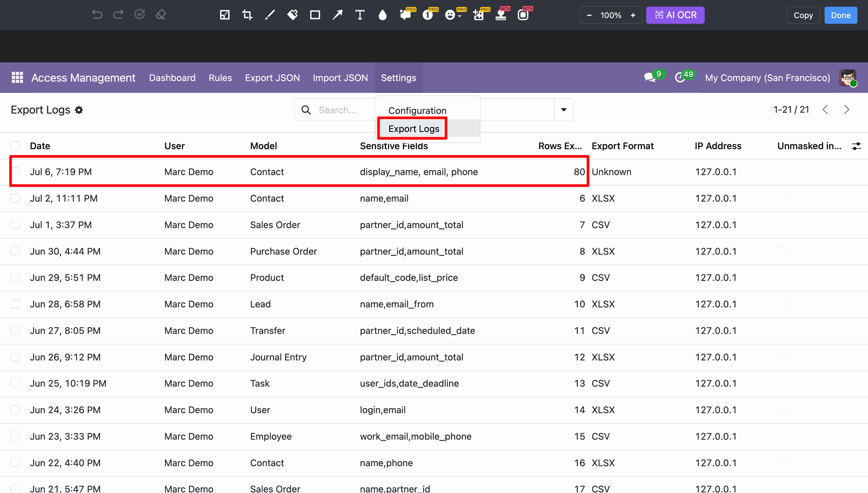The width and height of the screenshot is (868, 493).
Task: Select the pen drawing tool
Action: tap(270, 15)
